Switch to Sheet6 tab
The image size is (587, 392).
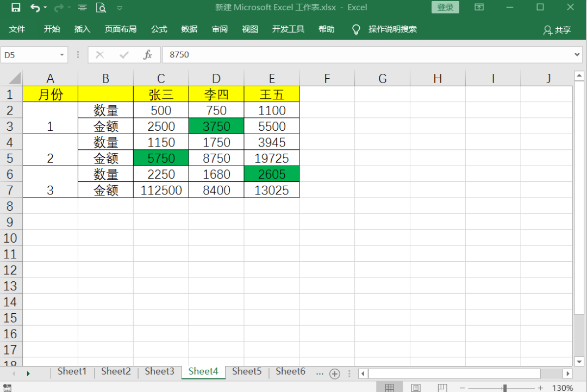[290, 371]
